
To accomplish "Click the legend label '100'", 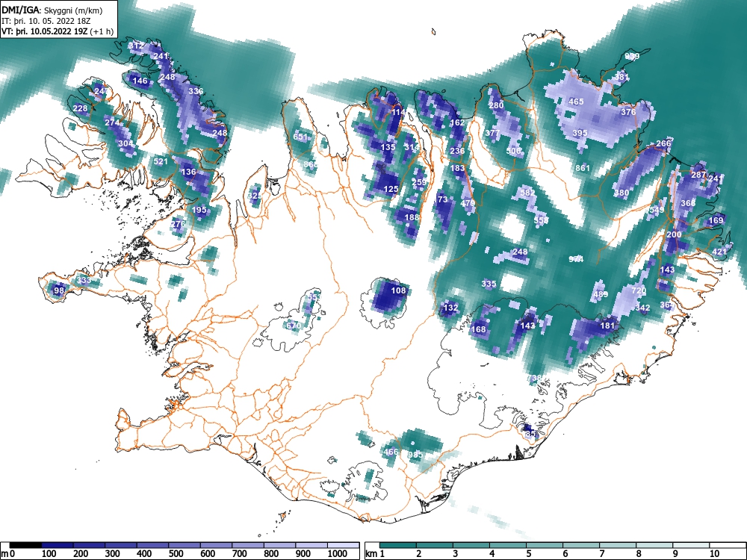I will click(49, 554).
